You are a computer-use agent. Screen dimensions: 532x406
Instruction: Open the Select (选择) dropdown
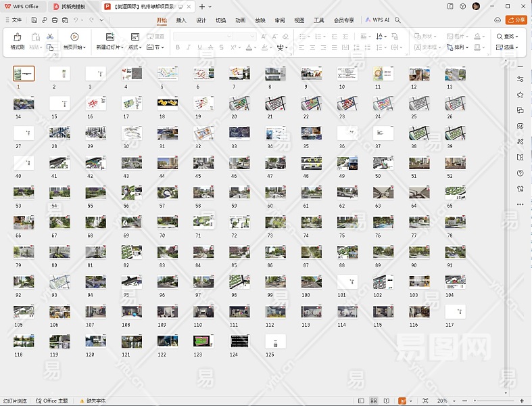point(508,47)
